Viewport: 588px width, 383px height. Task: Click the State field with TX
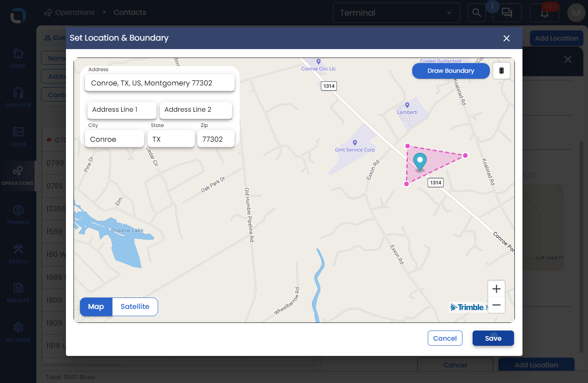[171, 139]
